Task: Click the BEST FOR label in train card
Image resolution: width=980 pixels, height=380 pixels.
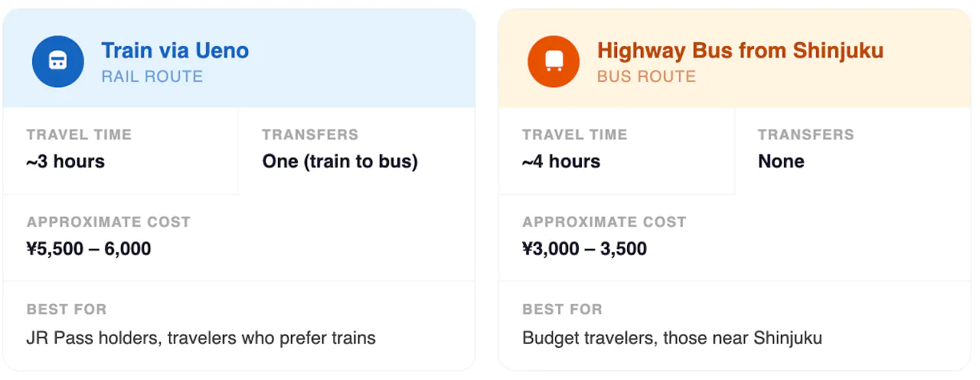Action: [x=67, y=310]
